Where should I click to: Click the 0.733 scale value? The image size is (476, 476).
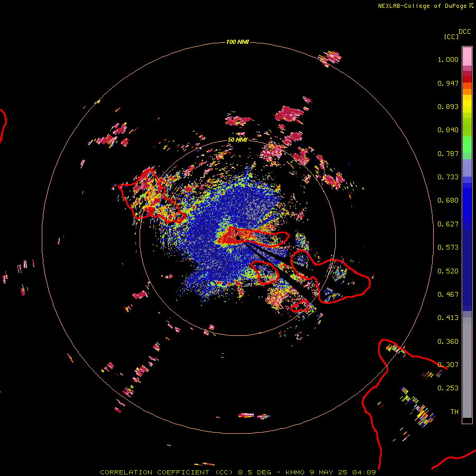(x=448, y=177)
